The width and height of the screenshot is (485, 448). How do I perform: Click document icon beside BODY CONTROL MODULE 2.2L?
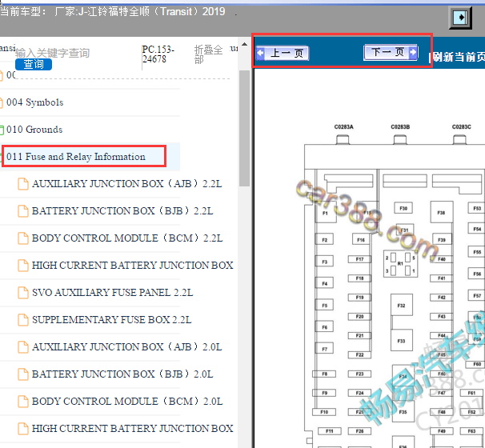pyautogui.click(x=23, y=238)
